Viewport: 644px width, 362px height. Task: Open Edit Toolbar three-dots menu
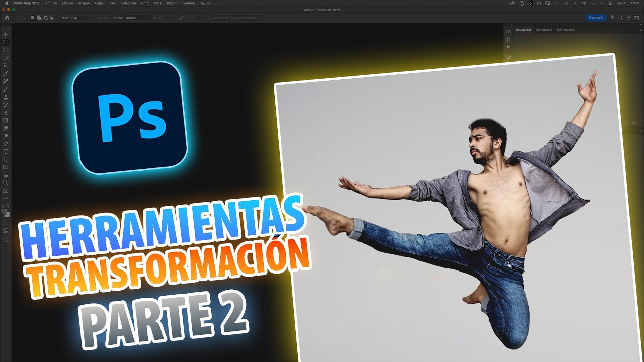point(6,198)
